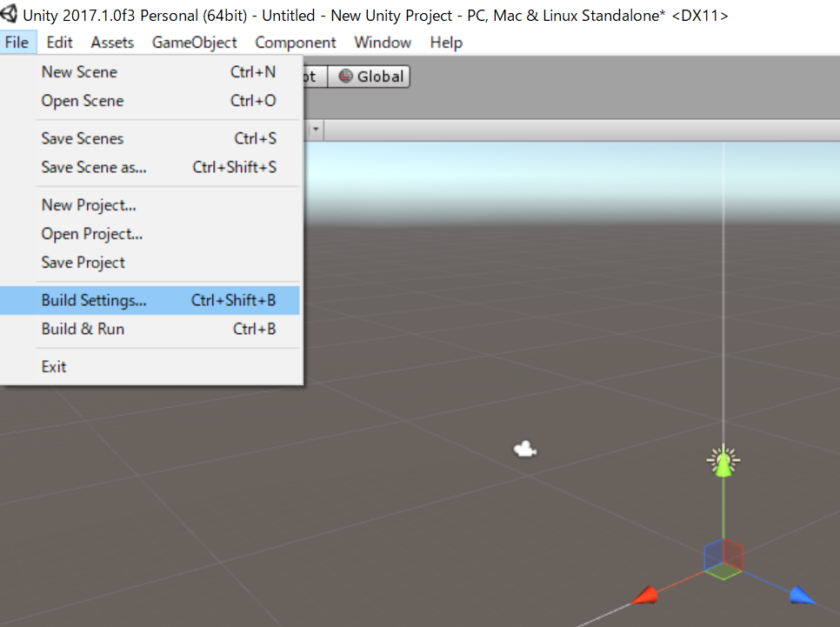The image size is (840, 627).
Task: Choose Open Scene menu entry
Action: click(x=151, y=101)
